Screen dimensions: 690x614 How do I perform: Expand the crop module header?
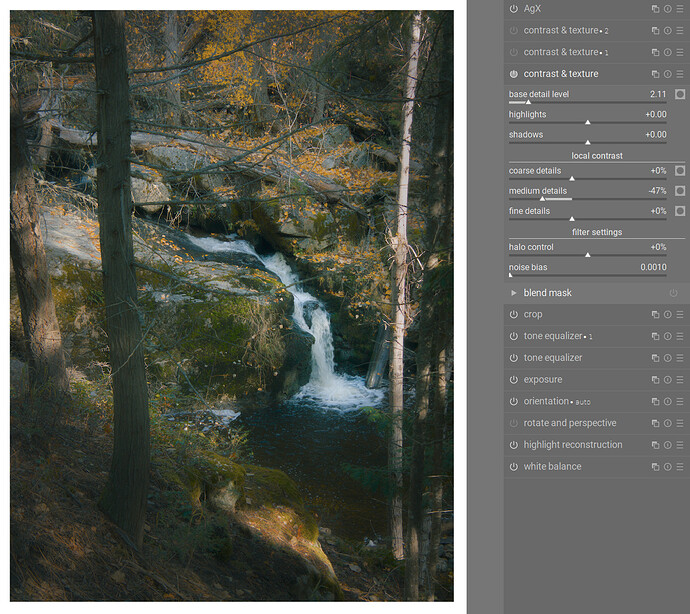click(533, 314)
